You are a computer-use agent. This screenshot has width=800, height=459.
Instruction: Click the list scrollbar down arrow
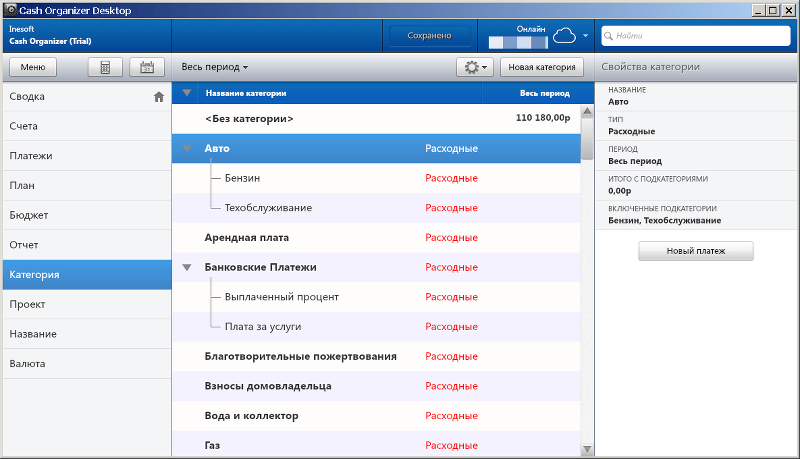coord(587,449)
